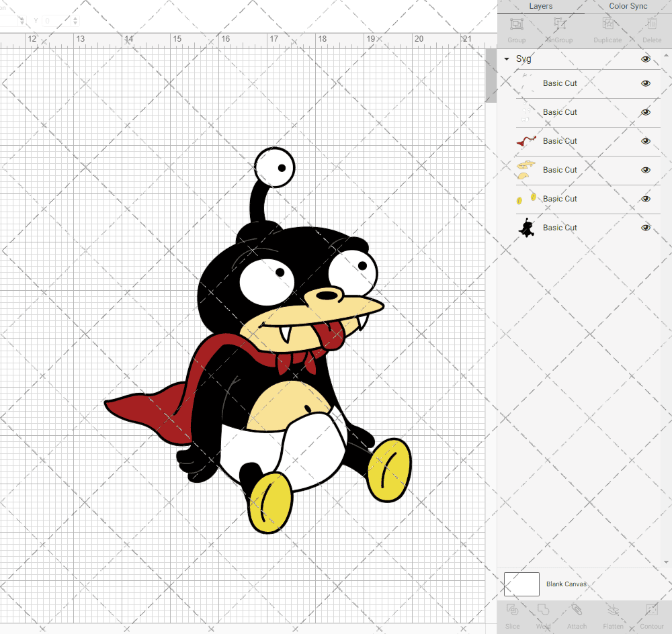This screenshot has width=672, height=634.
Task: Select the black silhouette layer thumbnail
Action: (526, 228)
